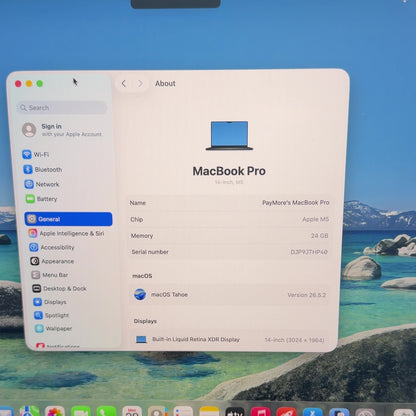This screenshot has width=416, height=416.
Task: Go back with the left chevron
Action: (x=124, y=83)
